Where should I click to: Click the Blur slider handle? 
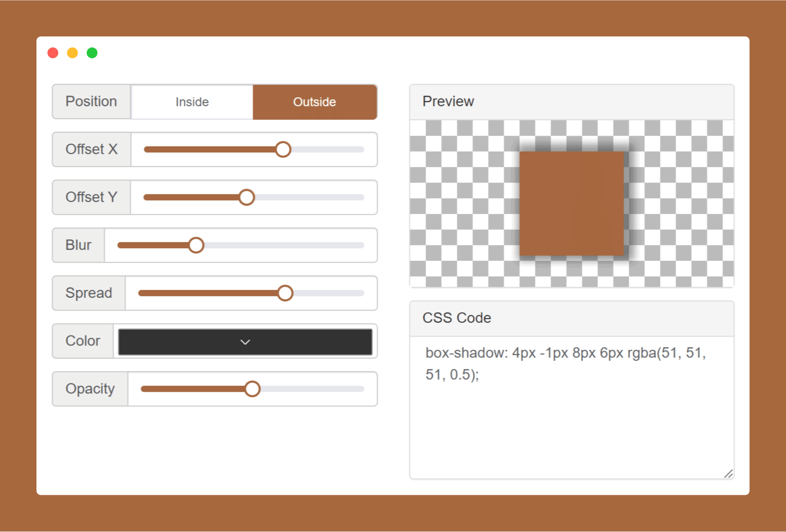point(196,245)
